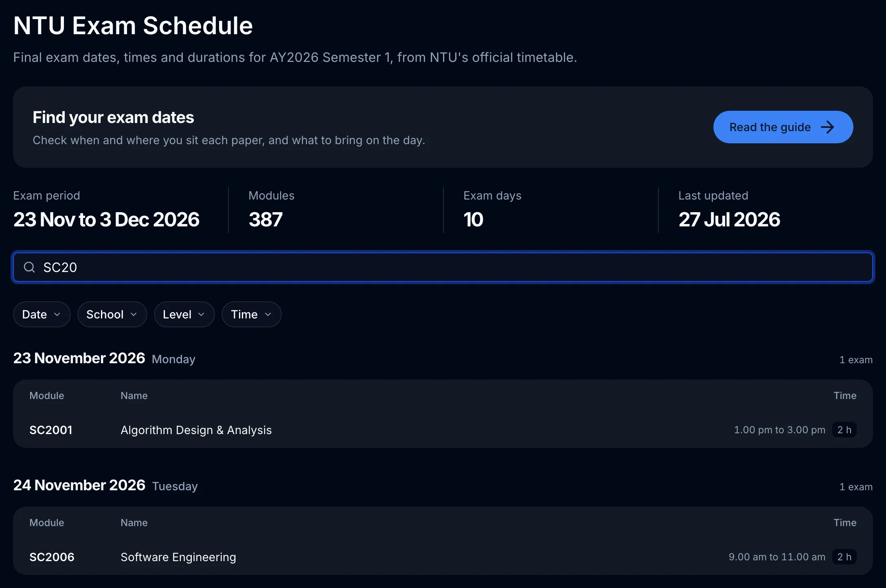This screenshot has height=588, width=886.
Task: Click Algorithm Design & Analysis row name
Action: pyautogui.click(x=196, y=430)
